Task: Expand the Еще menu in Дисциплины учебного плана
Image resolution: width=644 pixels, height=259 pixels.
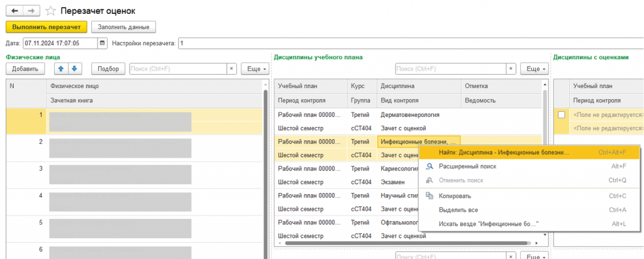Action: point(536,69)
